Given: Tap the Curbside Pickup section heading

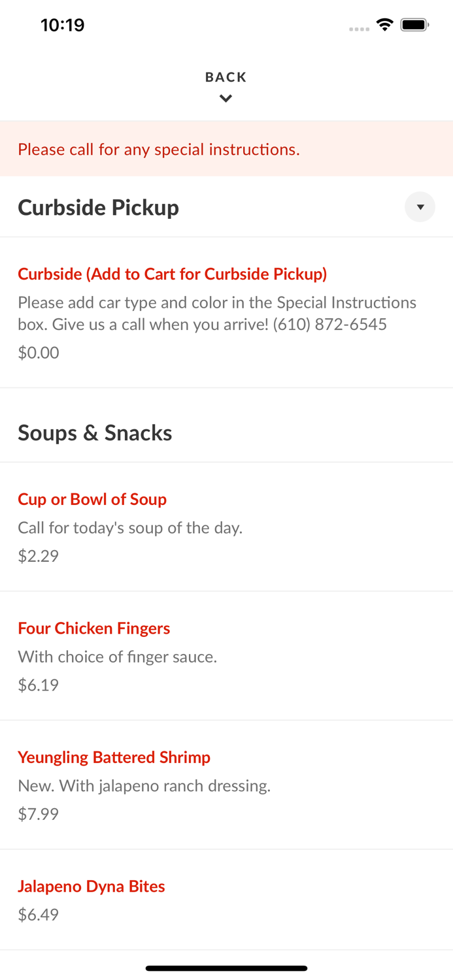Looking at the screenshot, I should [99, 207].
